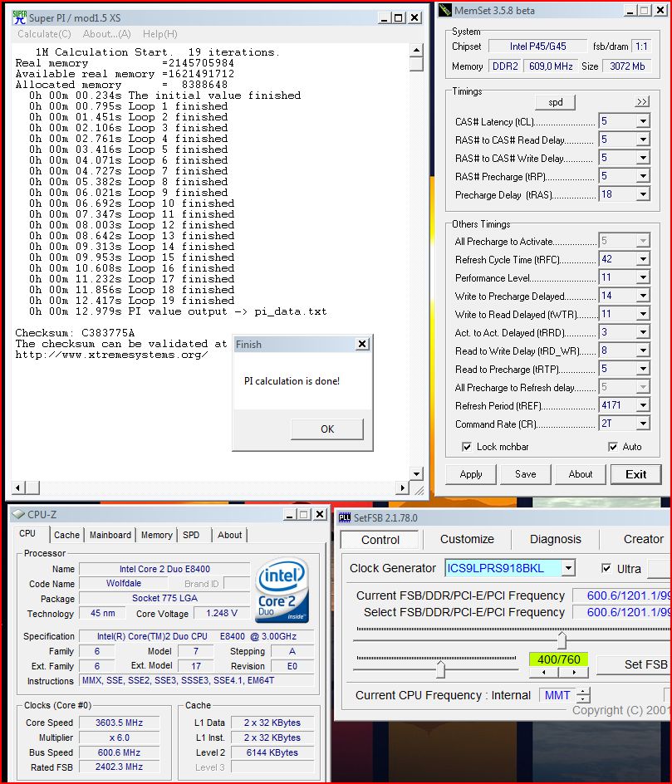The height and width of the screenshot is (784, 672).
Task: Click the MemSet title bar icon
Action: [x=445, y=10]
